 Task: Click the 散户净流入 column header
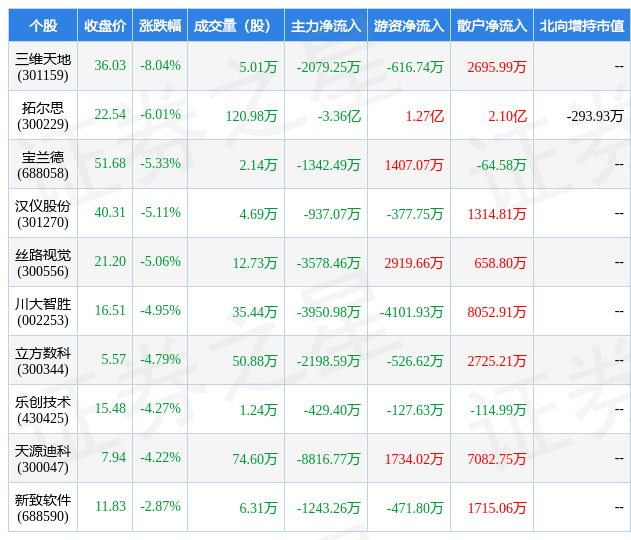point(492,26)
